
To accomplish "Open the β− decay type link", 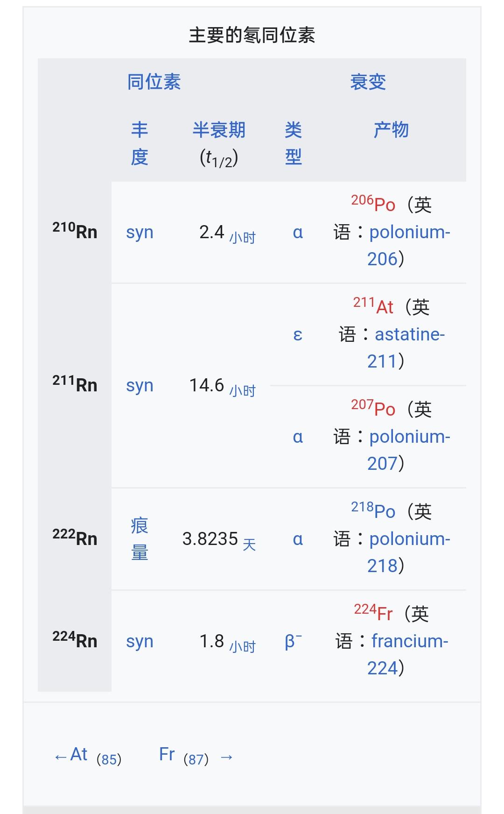I will [x=293, y=641].
